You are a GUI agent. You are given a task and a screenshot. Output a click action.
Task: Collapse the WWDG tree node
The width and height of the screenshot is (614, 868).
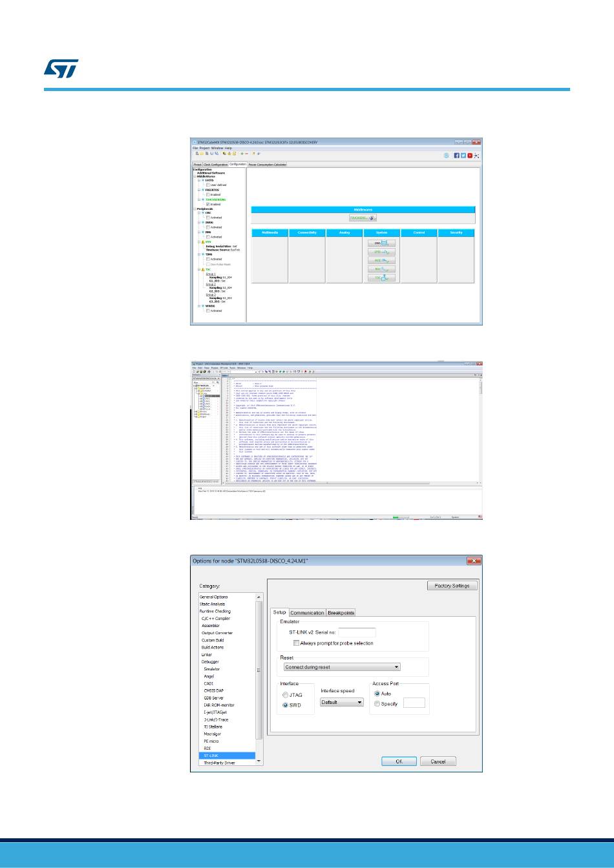point(199,305)
